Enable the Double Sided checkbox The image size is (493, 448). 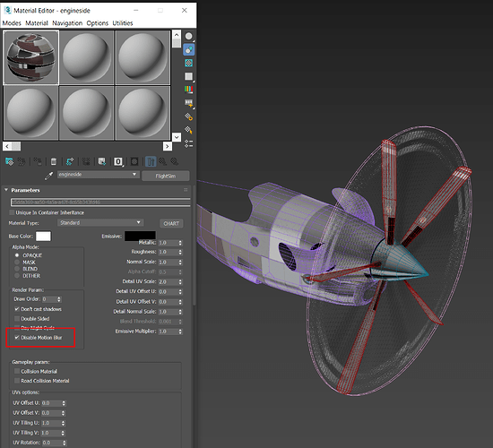pos(17,318)
